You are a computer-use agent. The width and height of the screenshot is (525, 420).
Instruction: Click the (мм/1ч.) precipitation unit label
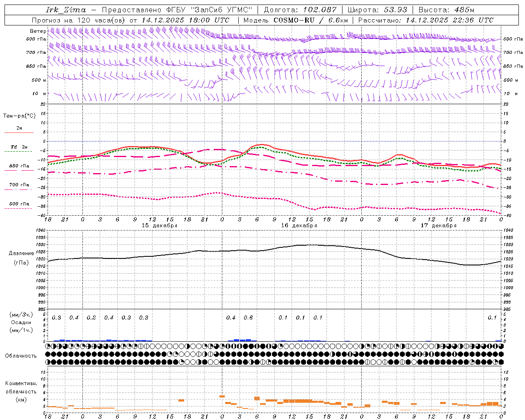tap(21, 330)
